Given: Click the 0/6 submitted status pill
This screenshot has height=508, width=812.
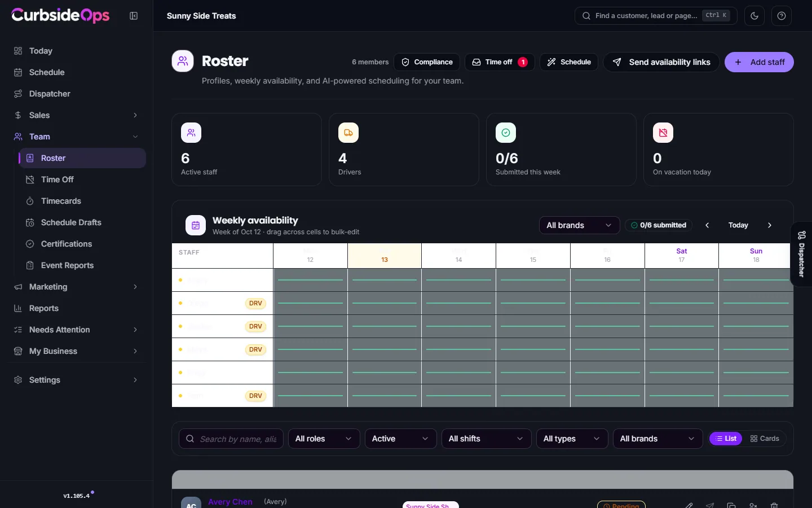Looking at the screenshot, I should point(659,225).
